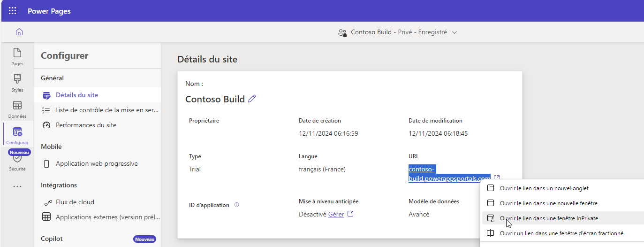This screenshot has width=644, height=247.
Task: Click site privacy icon beside Contoso Build
Action: coord(342,33)
